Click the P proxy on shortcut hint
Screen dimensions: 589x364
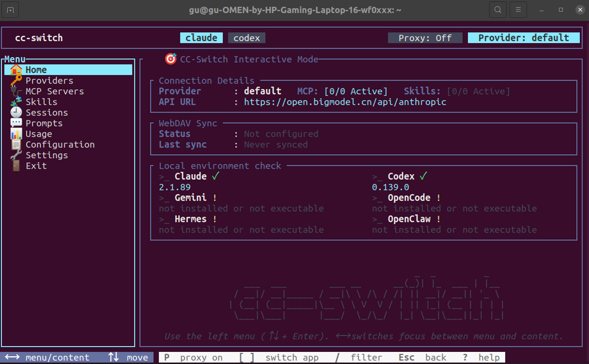(193, 358)
